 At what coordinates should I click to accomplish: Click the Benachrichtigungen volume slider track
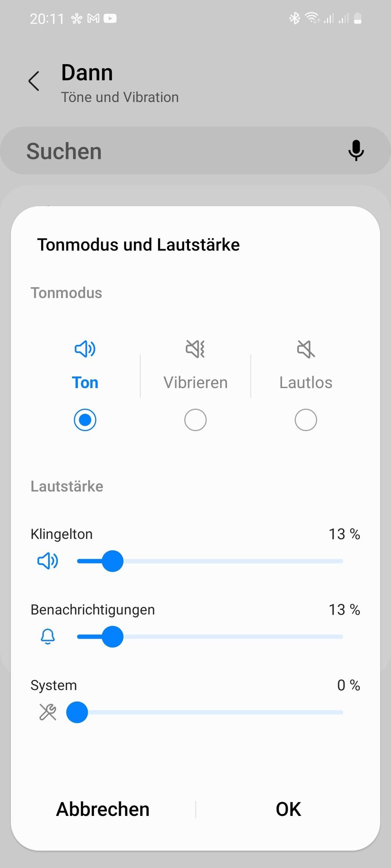(x=210, y=637)
